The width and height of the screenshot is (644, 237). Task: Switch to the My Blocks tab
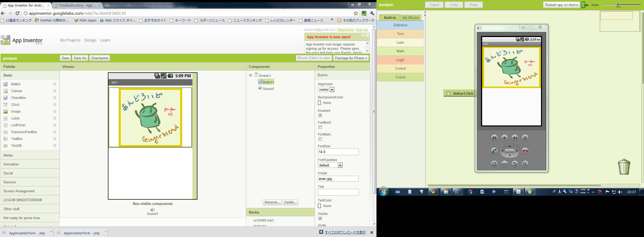click(x=411, y=18)
